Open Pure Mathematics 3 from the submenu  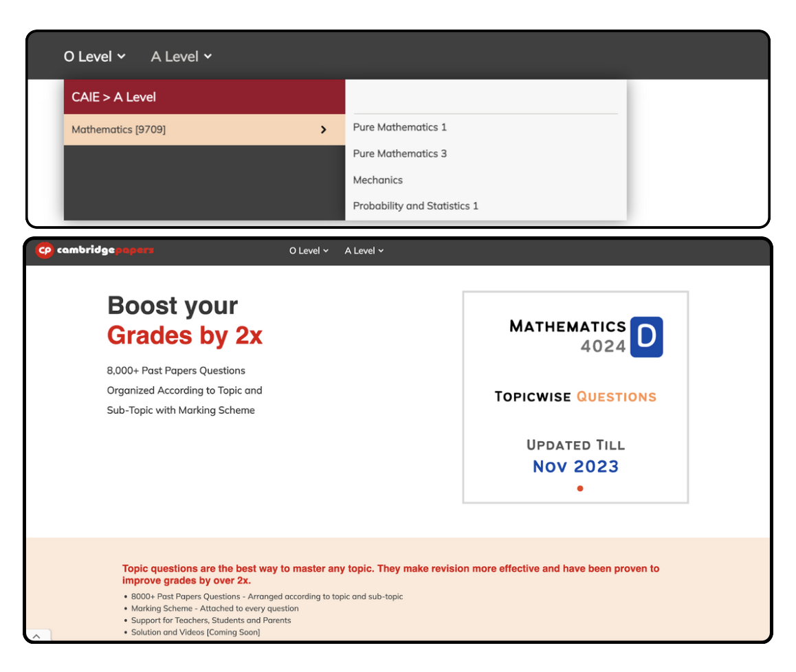pyautogui.click(x=399, y=153)
